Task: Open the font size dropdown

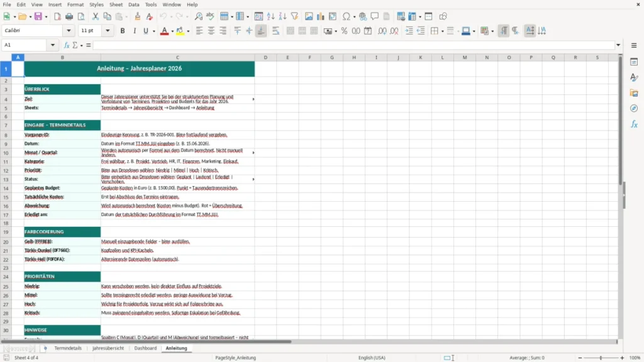Action: tap(108, 31)
